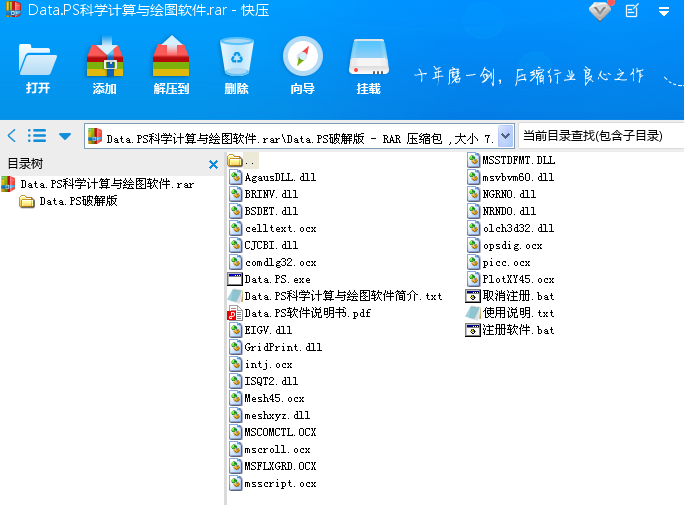Click the PDF icon of Data.PS软件说明书.pdf
The width and height of the screenshot is (684, 505).
tap(235, 314)
